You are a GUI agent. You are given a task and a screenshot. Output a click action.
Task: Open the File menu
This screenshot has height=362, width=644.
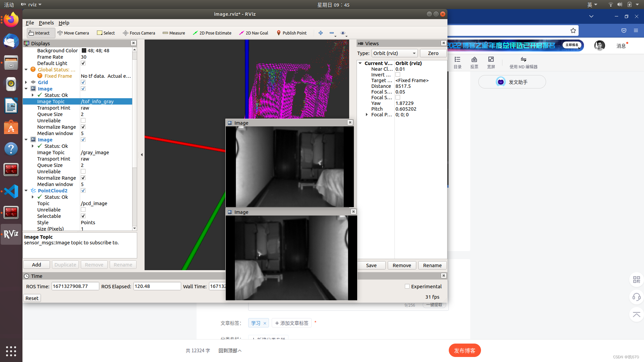click(x=30, y=23)
